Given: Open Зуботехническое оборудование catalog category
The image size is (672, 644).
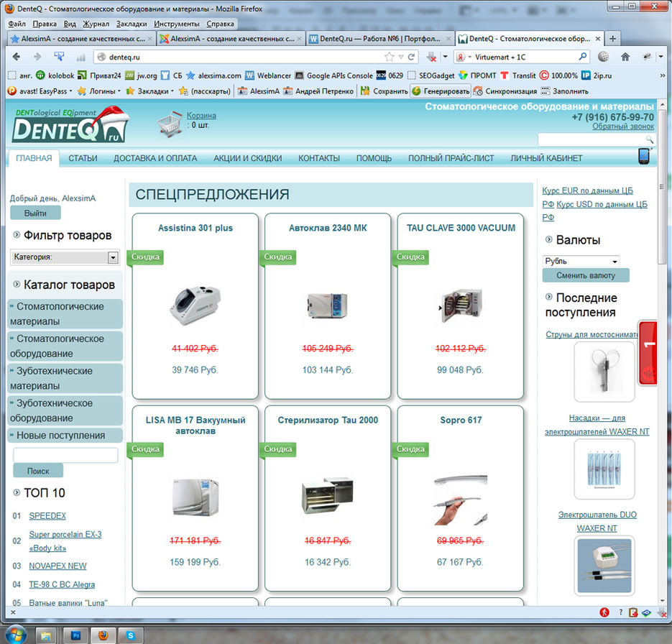Looking at the screenshot, I should [x=65, y=410].
